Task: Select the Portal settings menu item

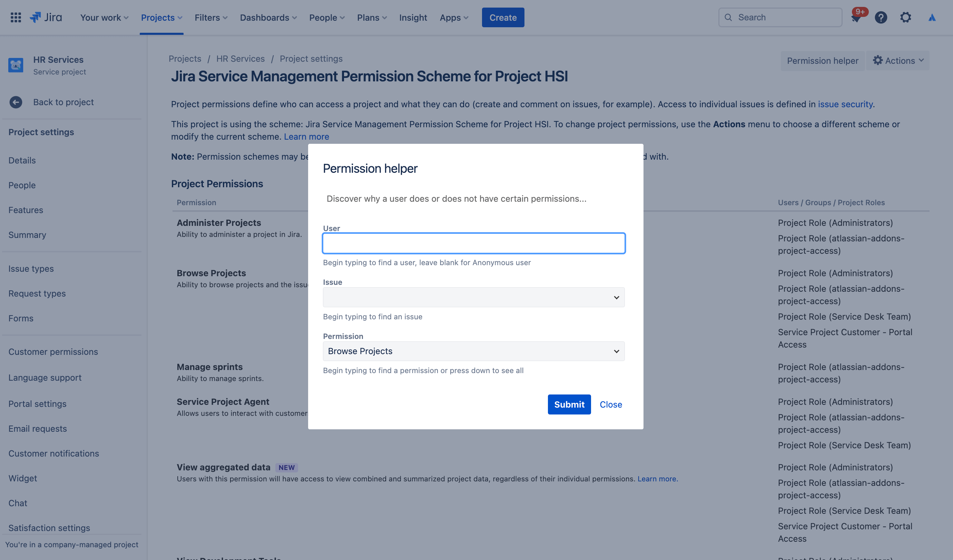Action: click(37, 404)
